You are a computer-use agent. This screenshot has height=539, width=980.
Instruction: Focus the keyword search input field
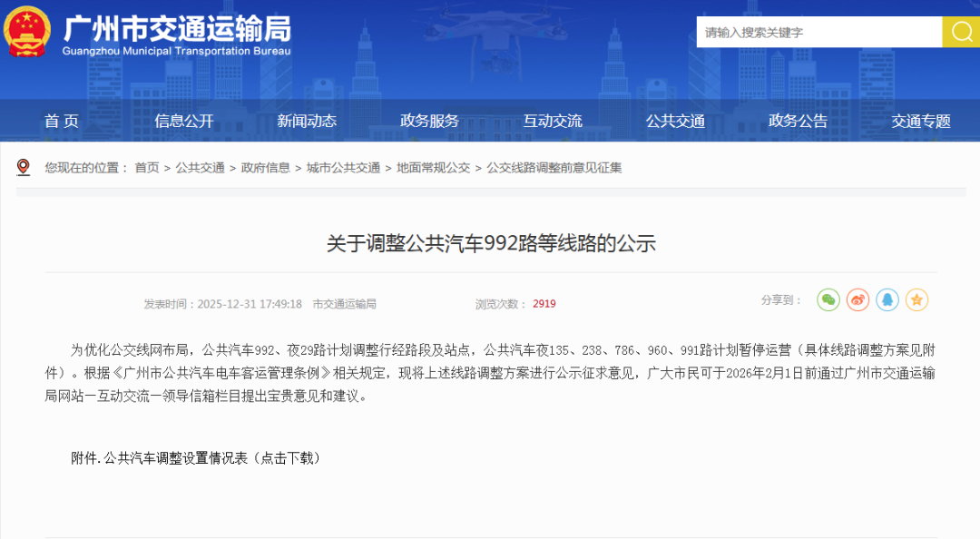pos(818,32)
